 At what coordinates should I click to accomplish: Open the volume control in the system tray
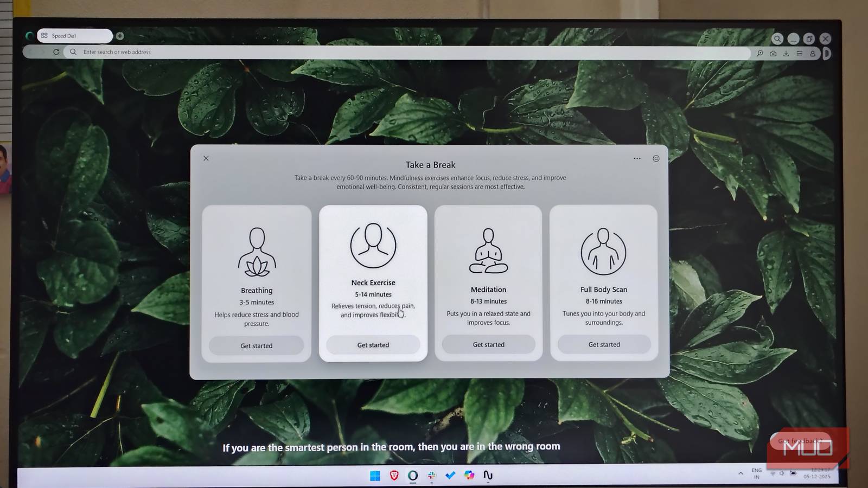tap(782, 473)
